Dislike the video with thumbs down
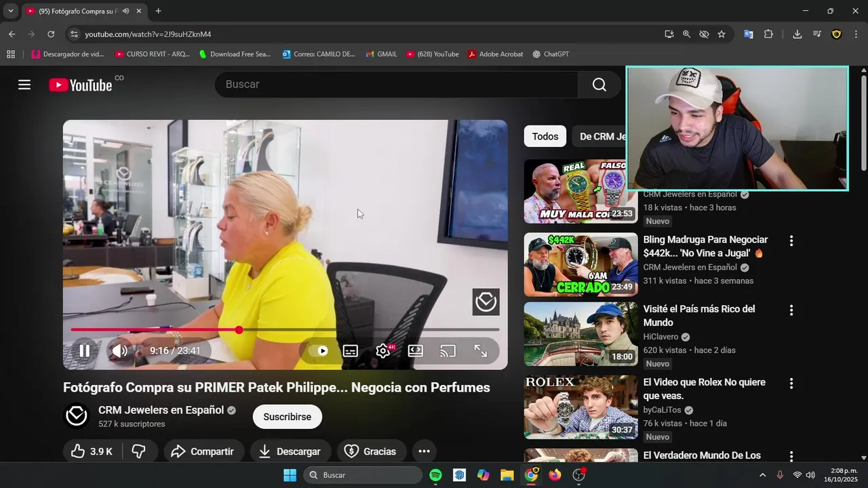The height and width of the screenshot is (488, 868). point(139,451)
